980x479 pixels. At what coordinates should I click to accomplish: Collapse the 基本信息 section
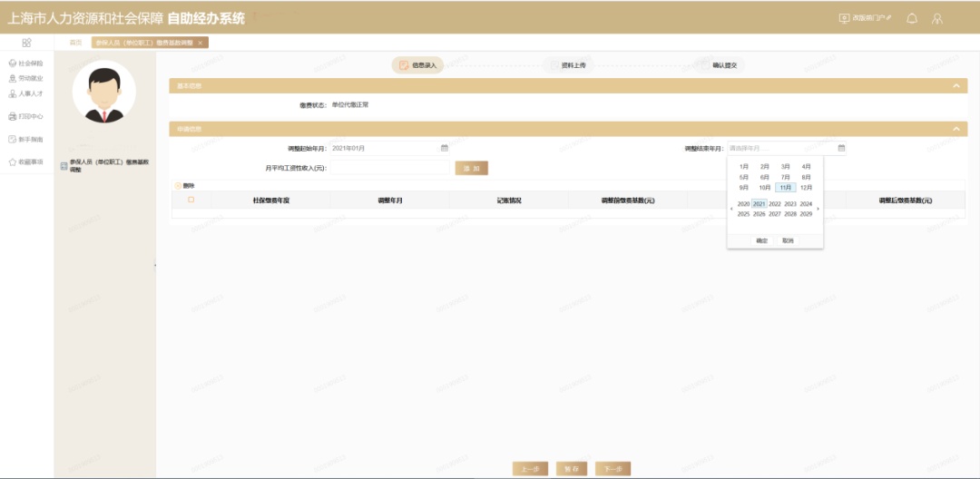955,85
